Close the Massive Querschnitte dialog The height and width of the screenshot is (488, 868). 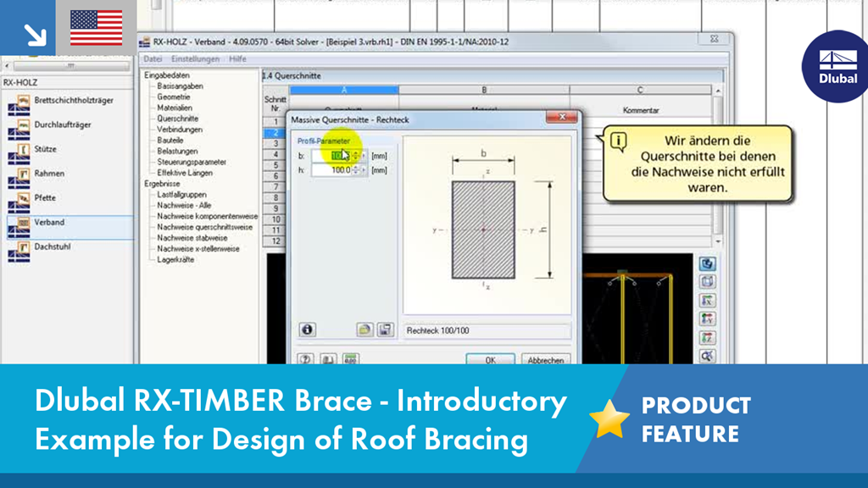point(562,117)
